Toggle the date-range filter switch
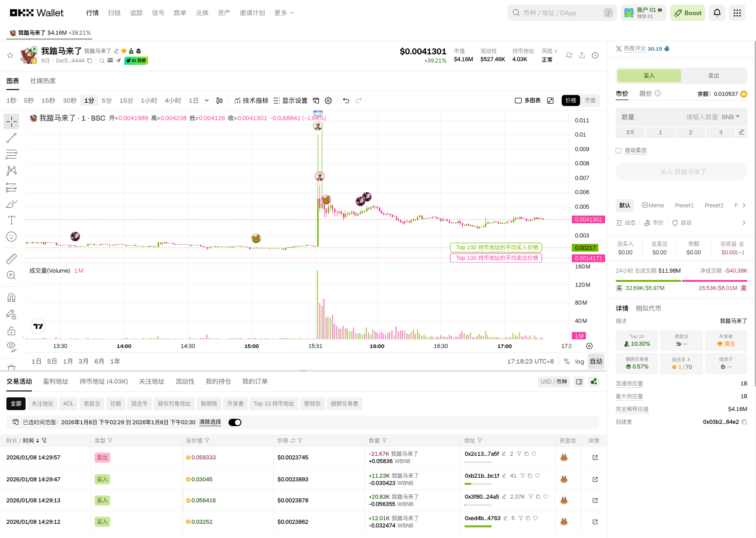The width and height of the screenshot is (756, 538). (235, 422)
